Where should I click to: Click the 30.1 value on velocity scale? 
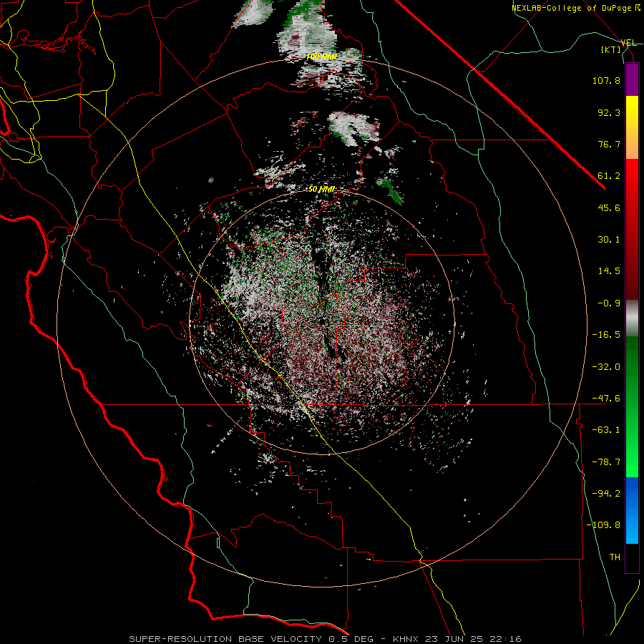tap(609, 240)
